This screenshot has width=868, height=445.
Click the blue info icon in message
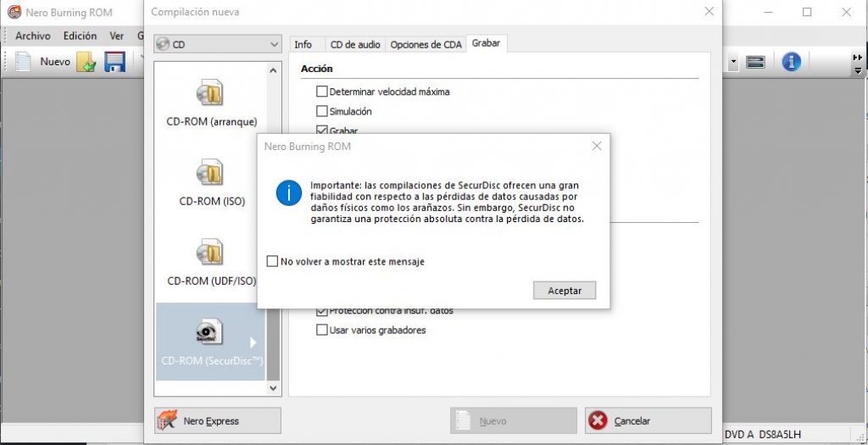click(288, 192)
